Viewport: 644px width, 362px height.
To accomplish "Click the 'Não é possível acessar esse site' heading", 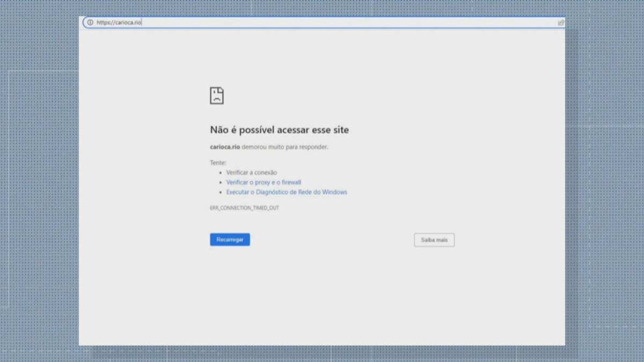I will (x=279, y=130).
